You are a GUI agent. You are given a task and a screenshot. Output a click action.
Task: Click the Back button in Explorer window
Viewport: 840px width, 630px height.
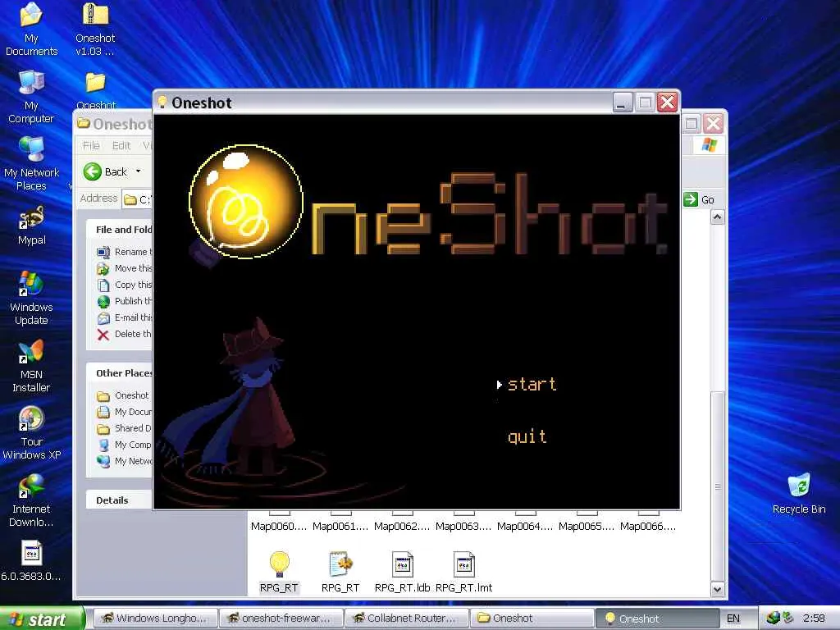[x=106, y=171]
